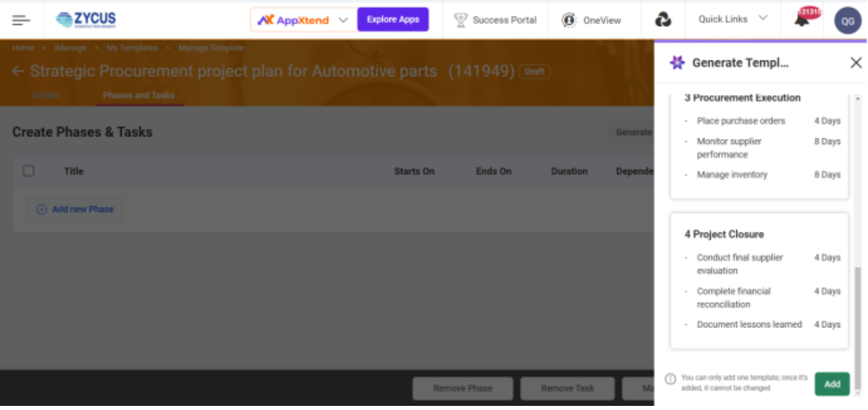
Task: Switch to the Phases and Tasks tab
Action: coord(139,95)
